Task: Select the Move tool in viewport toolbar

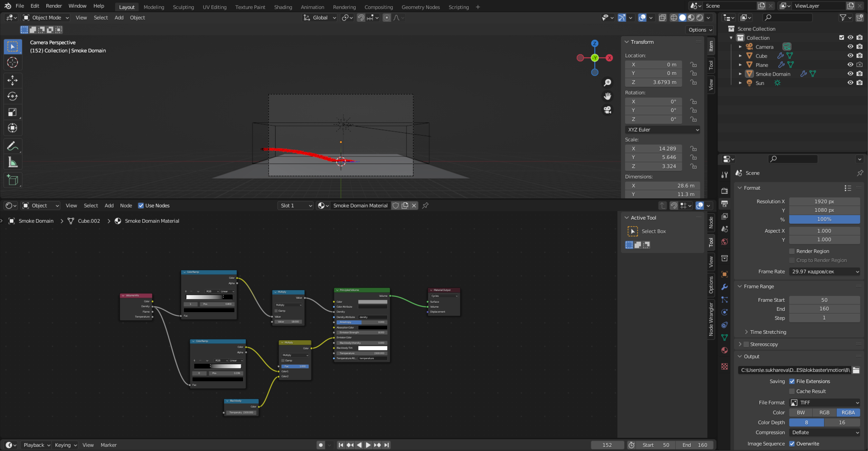Action: click(x=12, y=80)
